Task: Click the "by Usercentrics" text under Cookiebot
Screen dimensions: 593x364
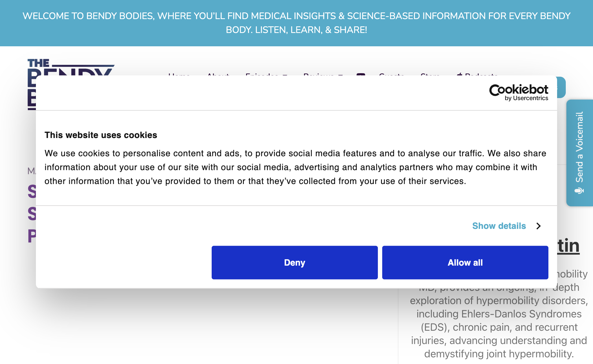Action: [526, 98]
